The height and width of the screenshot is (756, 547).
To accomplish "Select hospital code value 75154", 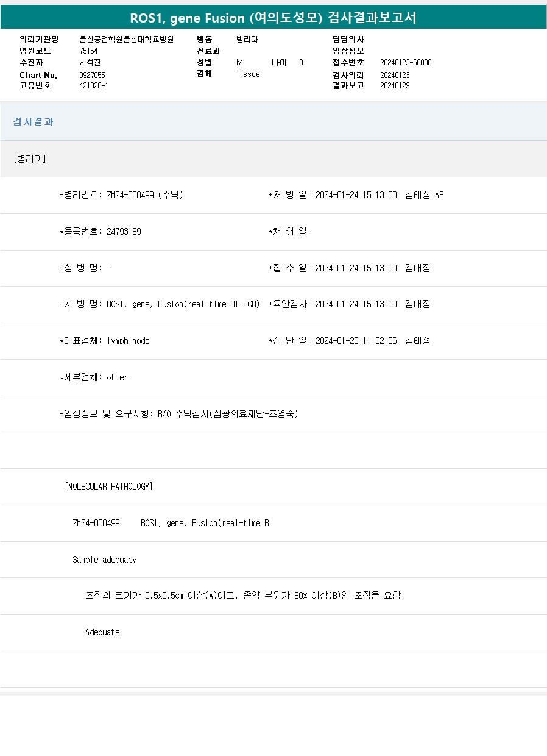I will [88, 51].
